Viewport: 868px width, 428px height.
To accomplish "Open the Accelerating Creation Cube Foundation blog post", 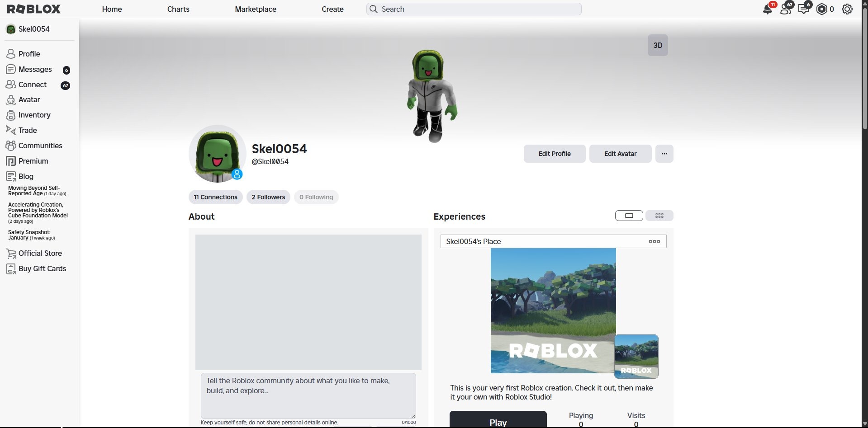I will pos(38,213).
